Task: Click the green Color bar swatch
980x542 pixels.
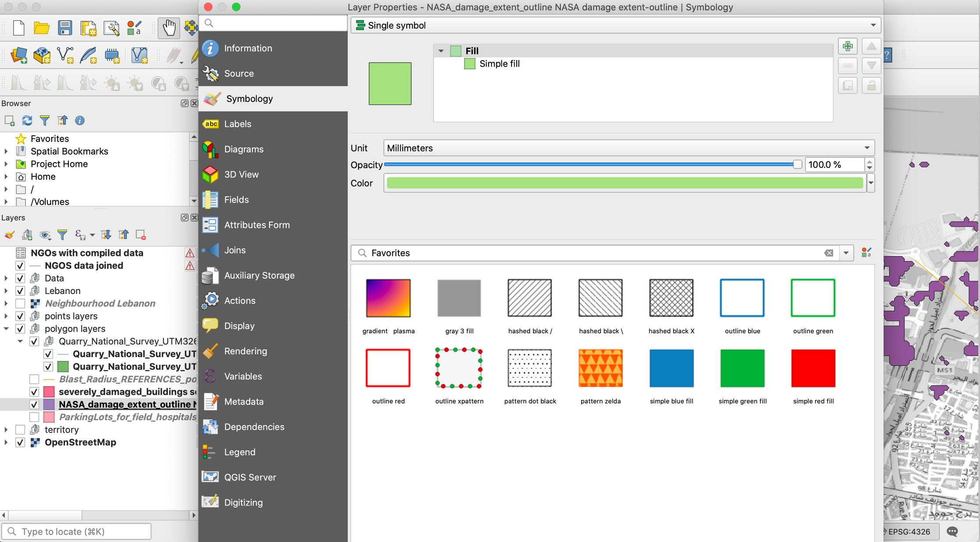Action: pyautogui.click(x=625, y=183)
